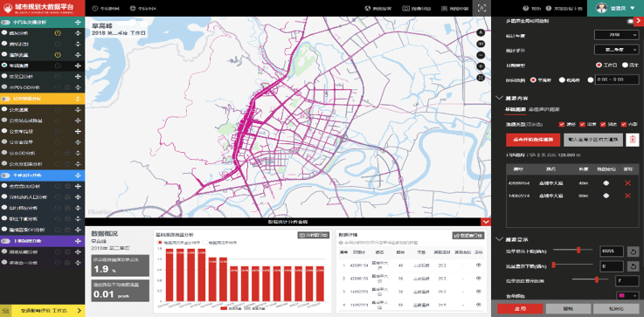Click the reset icon next to 6555 value
Screen dimensions: 644x317
pos(633,251)
